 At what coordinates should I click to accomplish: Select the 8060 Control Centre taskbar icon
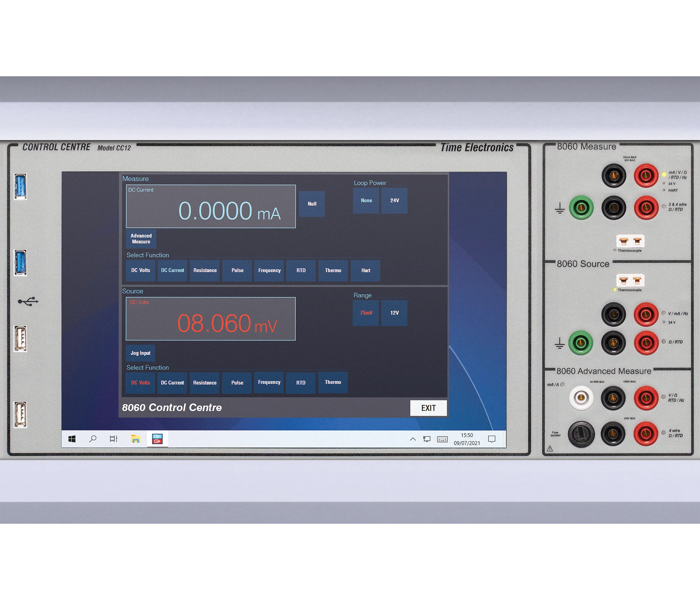click(157, 439)
